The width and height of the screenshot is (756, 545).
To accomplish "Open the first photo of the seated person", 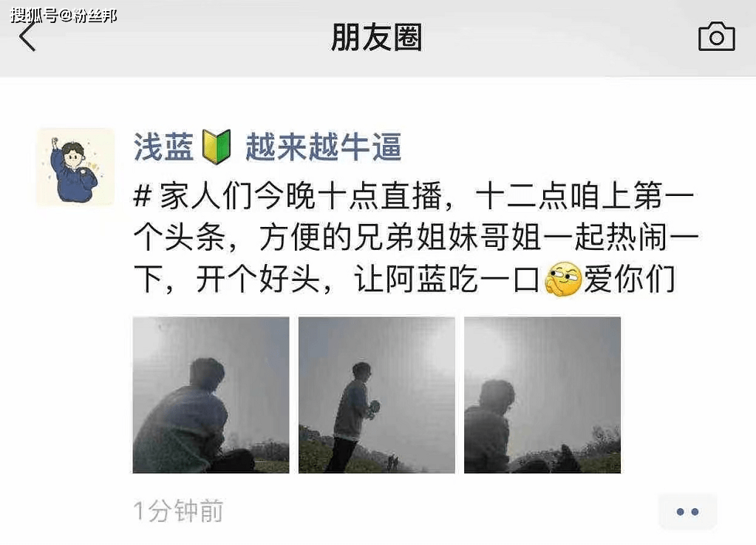I will click(x=211, y=395).
